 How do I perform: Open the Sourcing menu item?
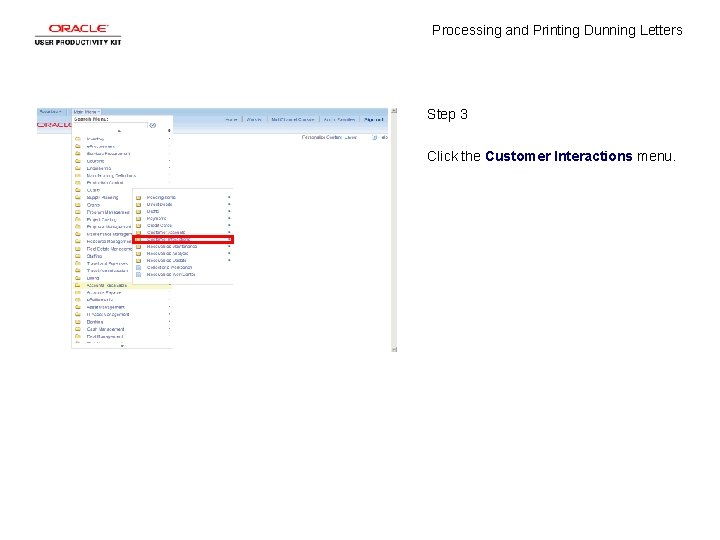coord(96,161)
